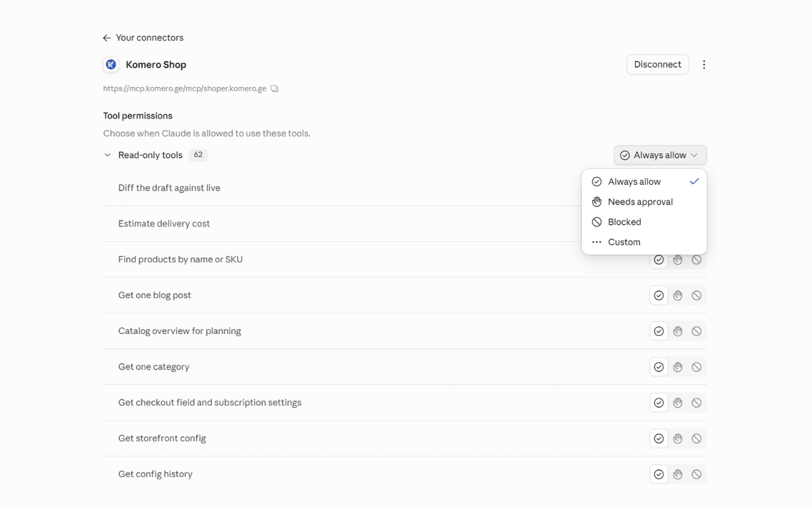Click the Disconnect button

click(x=657, y=64)
